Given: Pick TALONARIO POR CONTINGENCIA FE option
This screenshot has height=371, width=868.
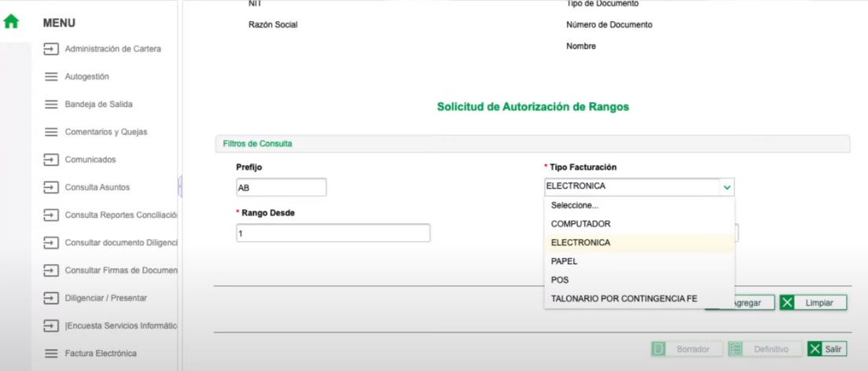Looking at the screenshot, I should pyautogui.click(x=639, y=299).
